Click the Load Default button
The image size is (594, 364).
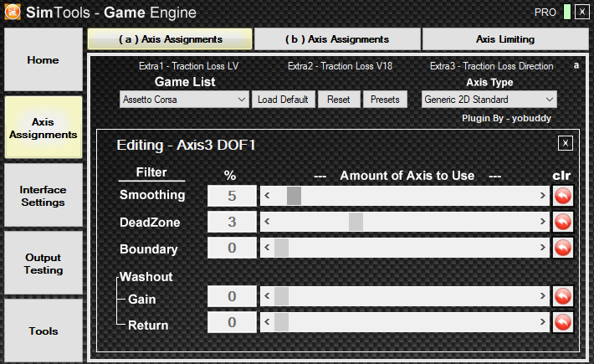283,100
